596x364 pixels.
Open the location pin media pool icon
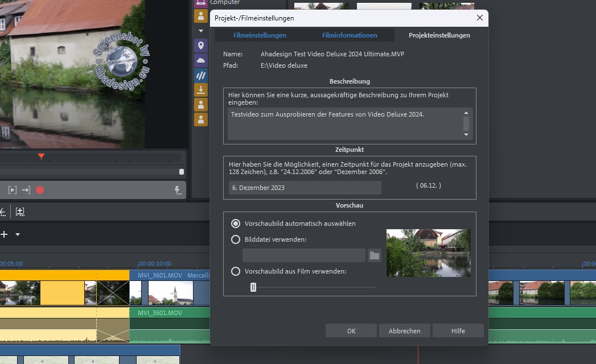(x=201, y=45)
